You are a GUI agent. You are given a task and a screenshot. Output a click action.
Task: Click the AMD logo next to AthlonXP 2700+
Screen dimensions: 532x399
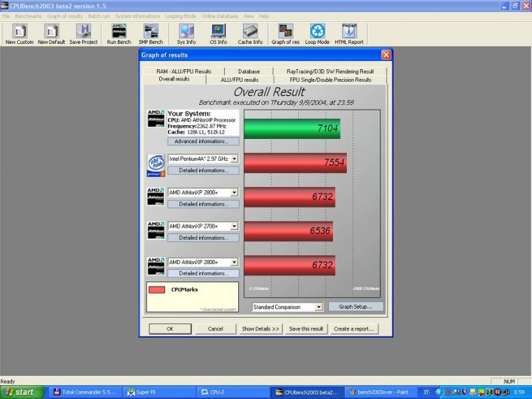[x=156, y=231]
